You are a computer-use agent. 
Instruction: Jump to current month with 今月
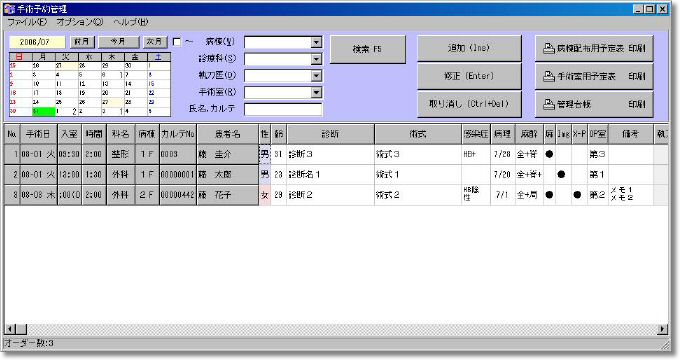[118, 42]
